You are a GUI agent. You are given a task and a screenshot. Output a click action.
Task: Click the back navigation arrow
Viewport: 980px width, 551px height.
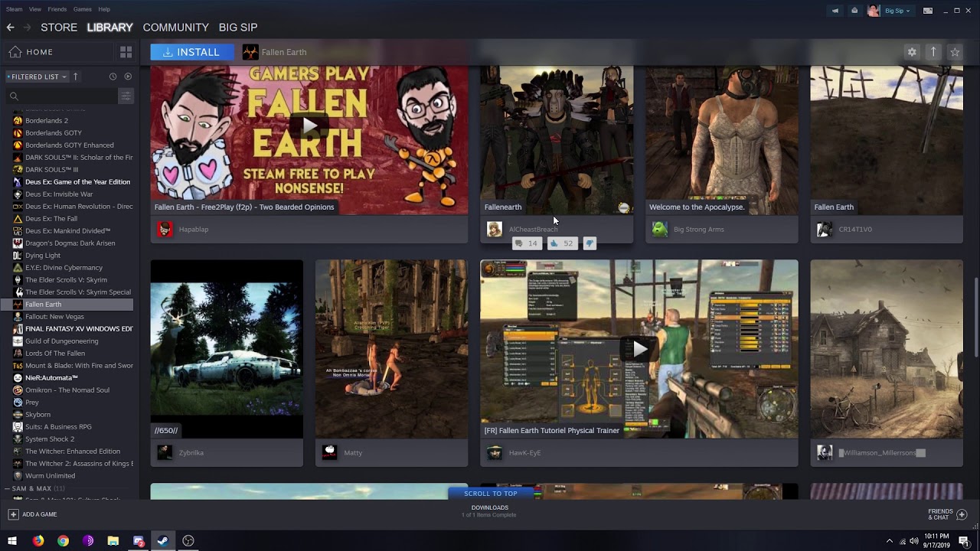click(x=10, y=27)
